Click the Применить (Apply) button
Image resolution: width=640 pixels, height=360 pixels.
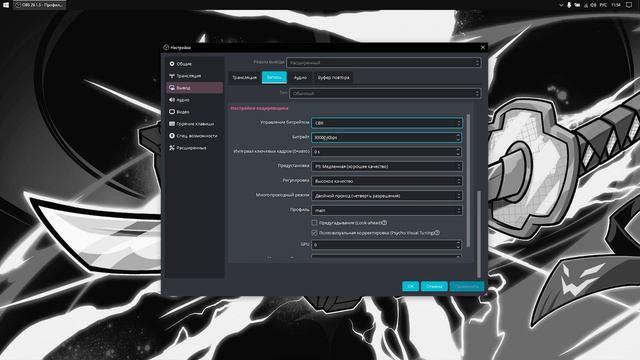[467, 287]
